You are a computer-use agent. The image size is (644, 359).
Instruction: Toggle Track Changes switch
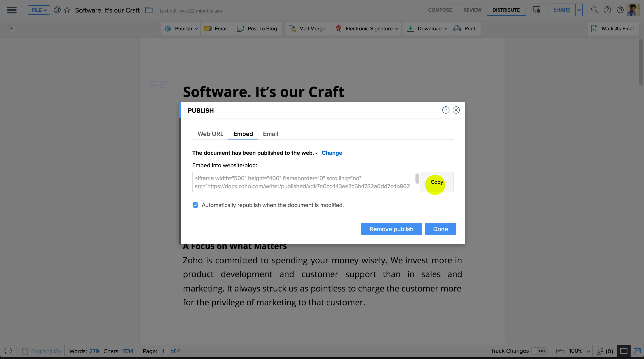540,351
